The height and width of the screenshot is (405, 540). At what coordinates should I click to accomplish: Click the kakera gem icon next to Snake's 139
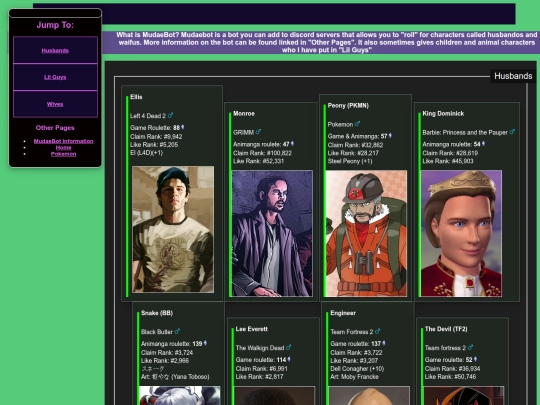click(x=205, y=343)
